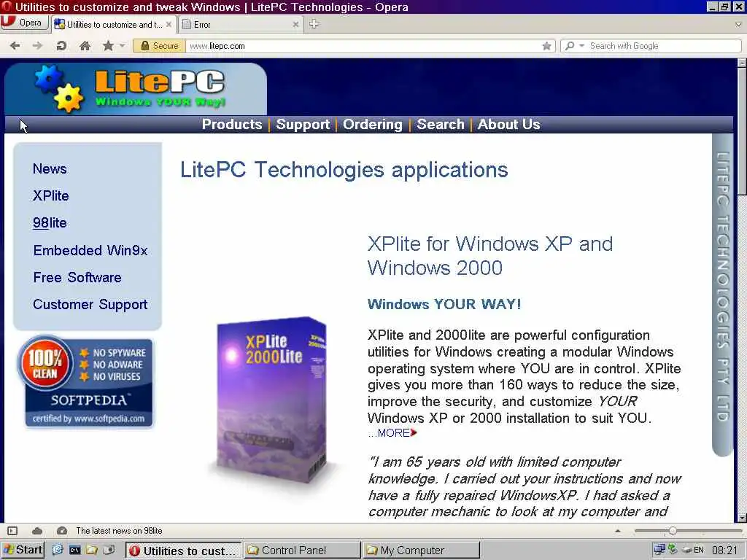747x560 pixels.
Task: Open bookmarks star in toolbar
Action: [x=108, y=46]
